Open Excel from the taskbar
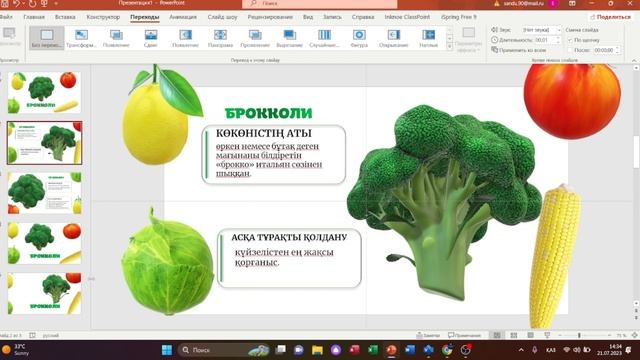Viewport: 640px width, 360px height. [x=373, y=350]
